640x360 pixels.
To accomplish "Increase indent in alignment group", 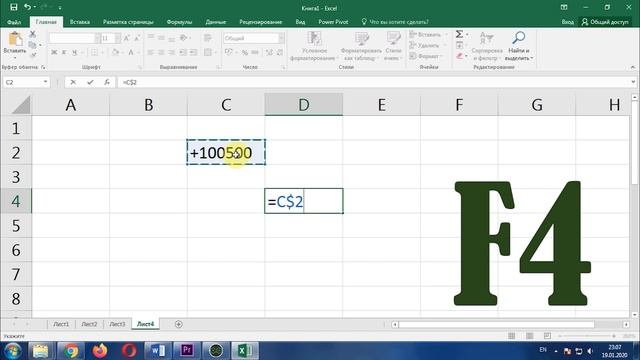I will [x=193, y=52].
